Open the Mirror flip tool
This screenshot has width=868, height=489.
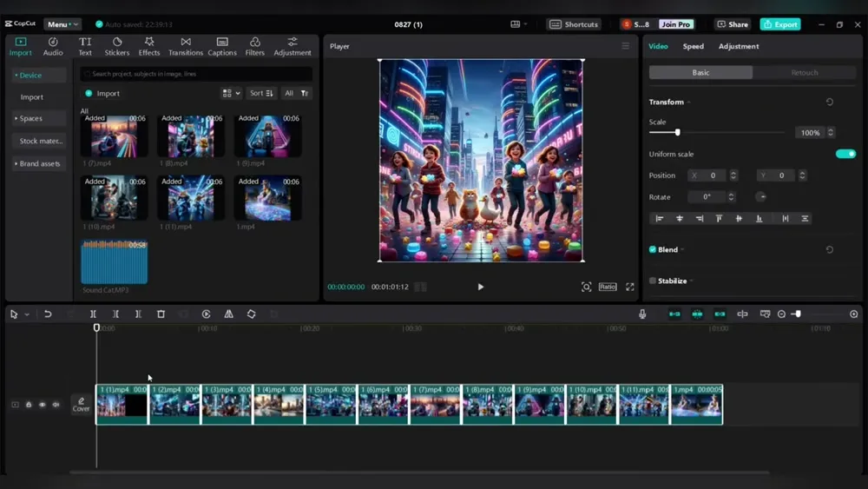coord(228,314)
